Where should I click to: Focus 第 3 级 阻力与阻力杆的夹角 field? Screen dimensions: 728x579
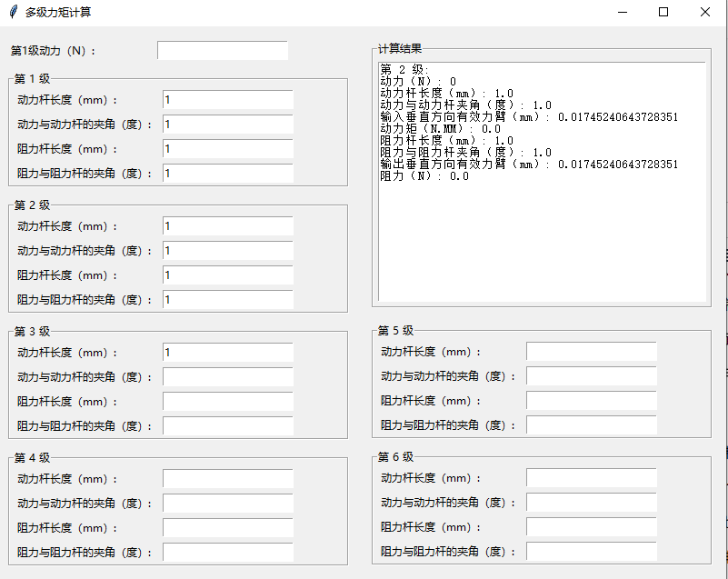[x=228, y=426]
